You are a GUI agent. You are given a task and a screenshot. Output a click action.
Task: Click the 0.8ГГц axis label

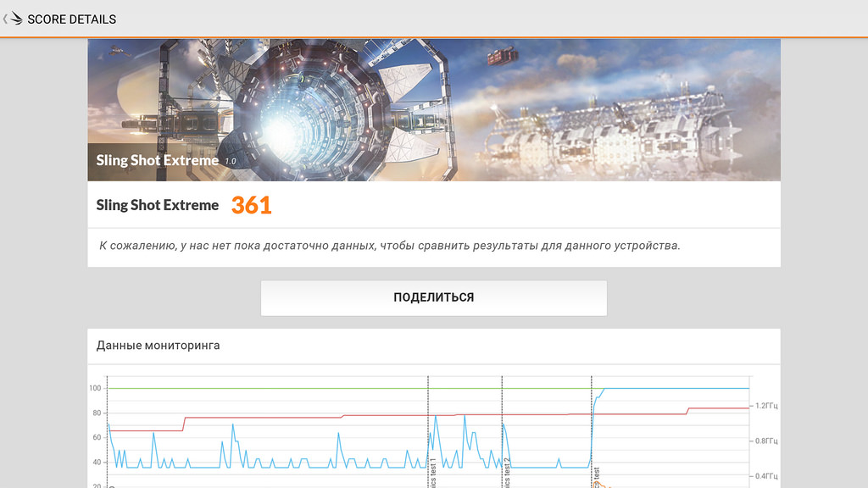[766, 441]
